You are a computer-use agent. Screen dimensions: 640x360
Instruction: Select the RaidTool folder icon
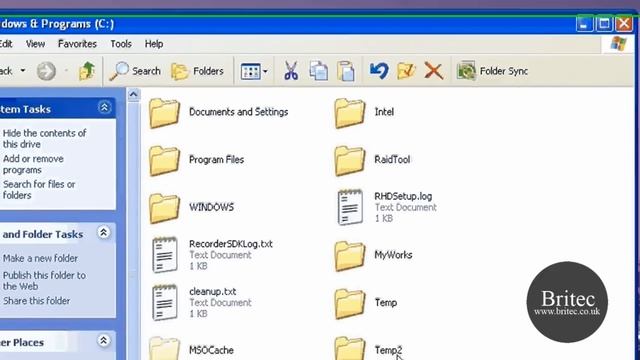pos(350,161)
